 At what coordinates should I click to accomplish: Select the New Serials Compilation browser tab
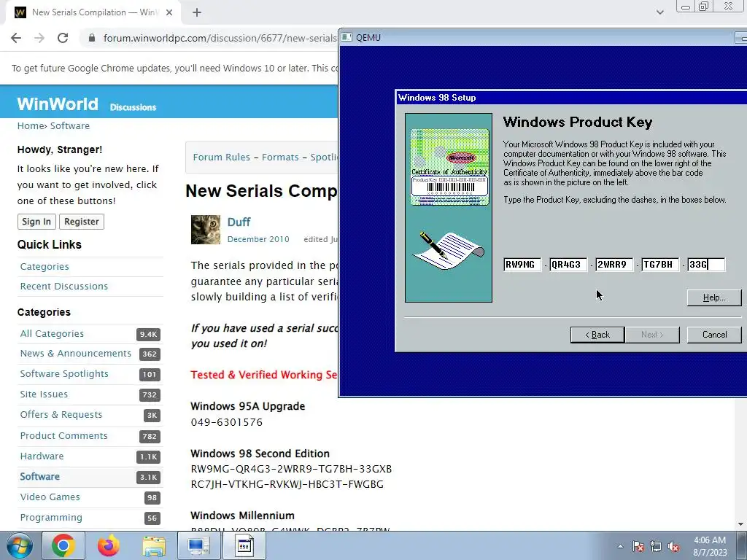click(93, 13)
